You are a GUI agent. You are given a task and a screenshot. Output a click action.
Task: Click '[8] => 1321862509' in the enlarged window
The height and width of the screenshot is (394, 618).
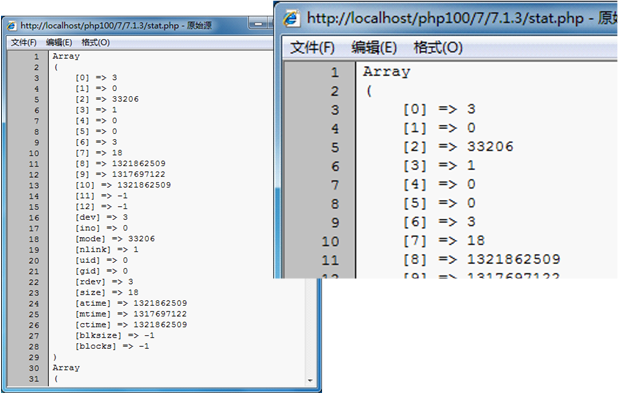(481, 260)
